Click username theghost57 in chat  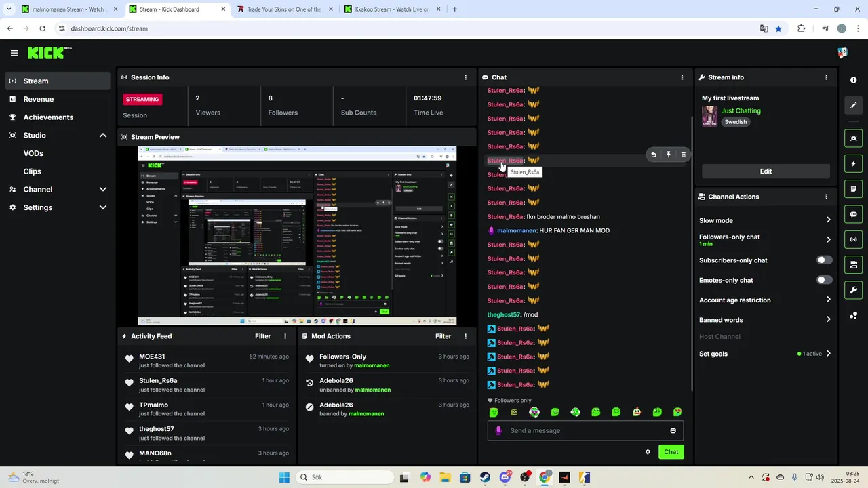click(503, 314)
